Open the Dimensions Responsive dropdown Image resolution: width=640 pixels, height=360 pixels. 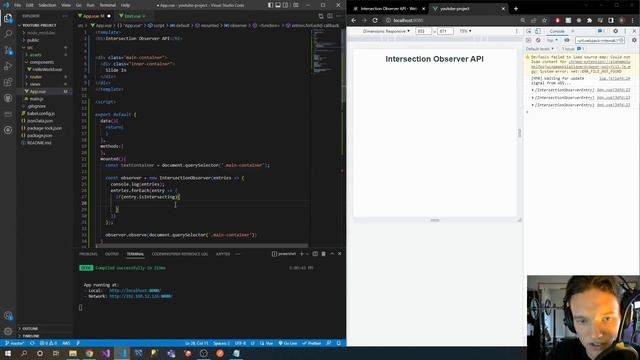pos(386,31)
